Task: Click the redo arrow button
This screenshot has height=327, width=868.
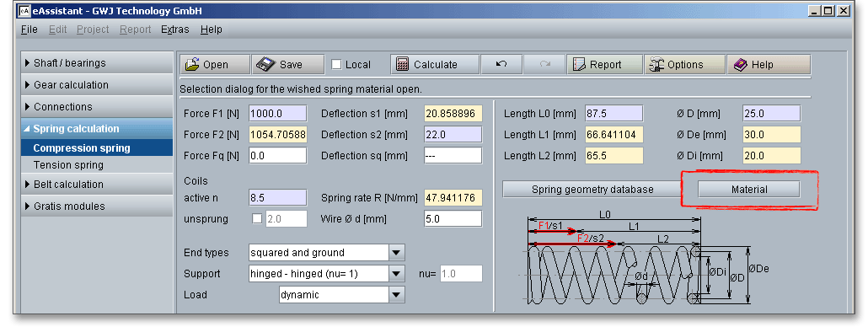Action: point(544,65)
